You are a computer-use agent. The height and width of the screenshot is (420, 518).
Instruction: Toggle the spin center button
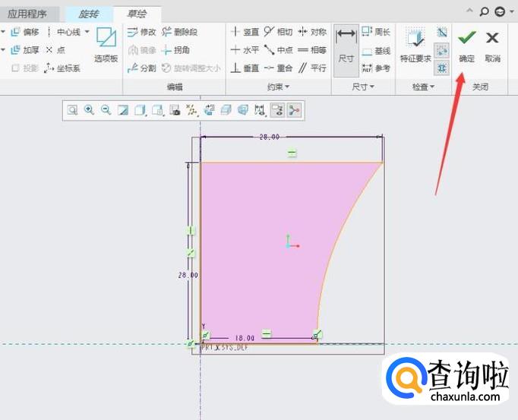point(295,110)
